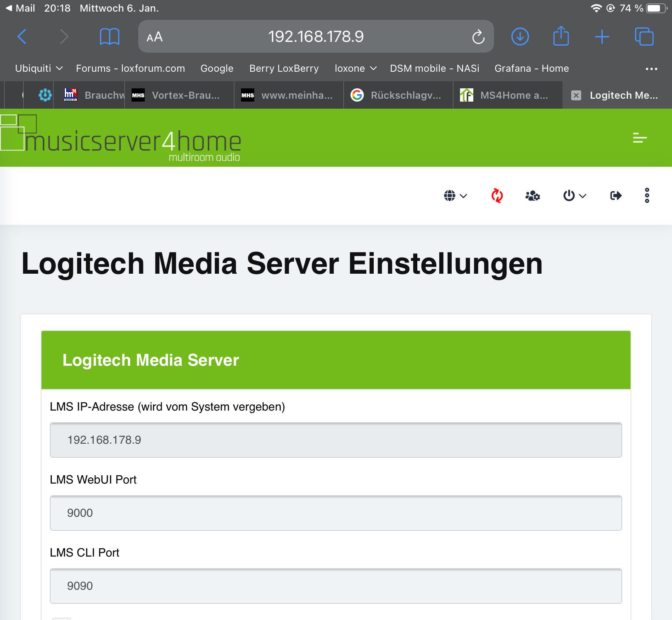
Task: Tap the Safari share icon
Action: pos(561,36)
